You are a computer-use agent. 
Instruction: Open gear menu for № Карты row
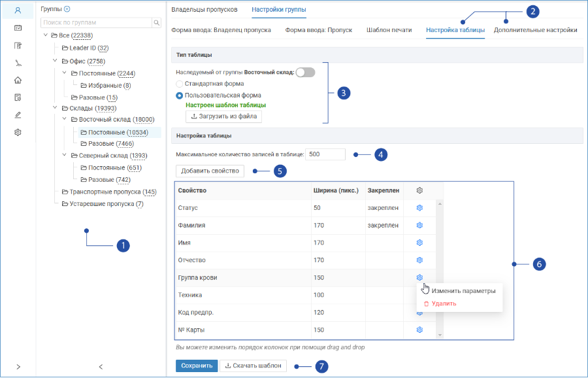tap(419, 330)
